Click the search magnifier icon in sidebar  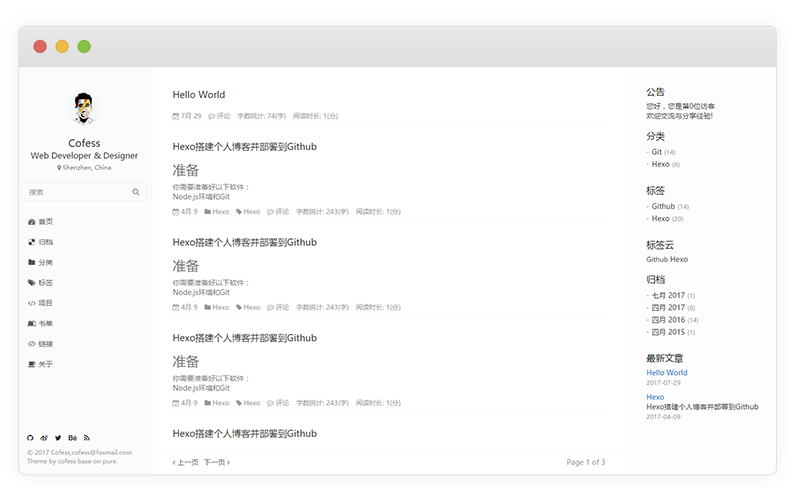click(x=136, y=192)
